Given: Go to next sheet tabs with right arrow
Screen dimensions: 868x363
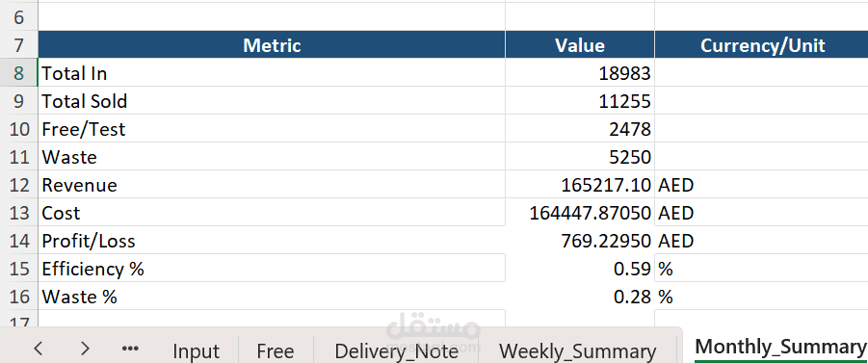Looking at the screenshot, I should (84, 348).
